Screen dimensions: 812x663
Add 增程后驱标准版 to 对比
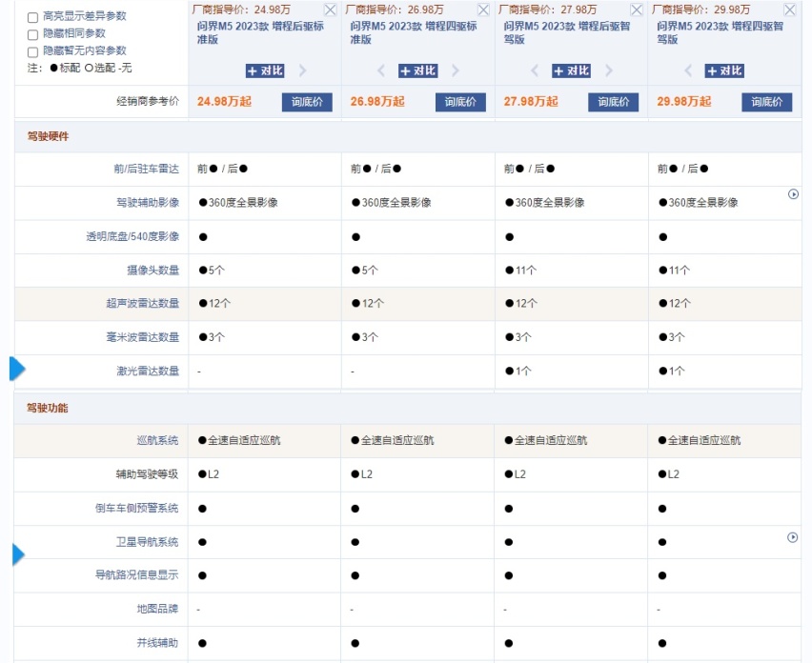(265, 70)
